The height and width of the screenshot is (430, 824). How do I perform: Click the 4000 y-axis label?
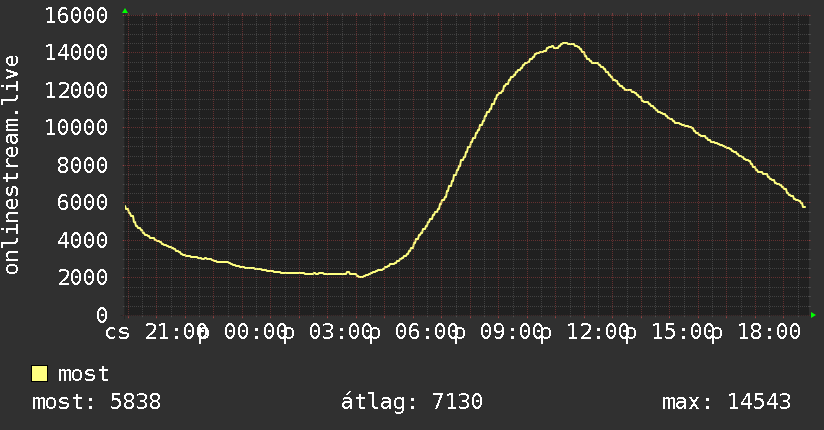pyautogui.click(x=83, y=240)
